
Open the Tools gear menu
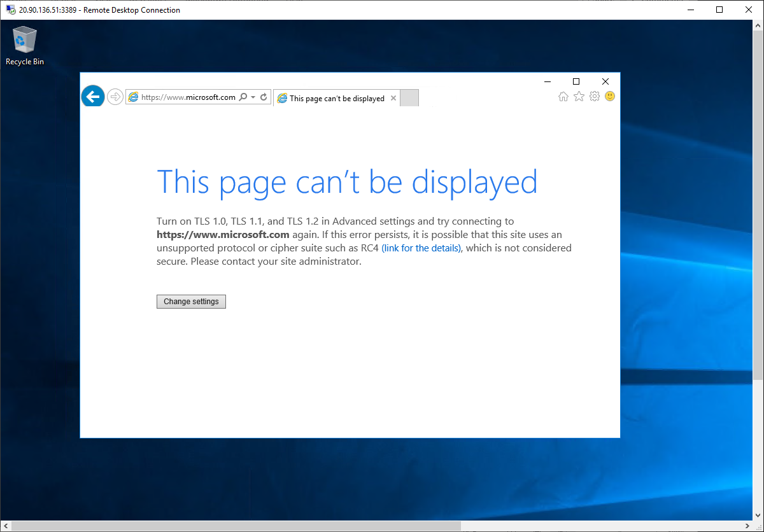coord(594,96)
